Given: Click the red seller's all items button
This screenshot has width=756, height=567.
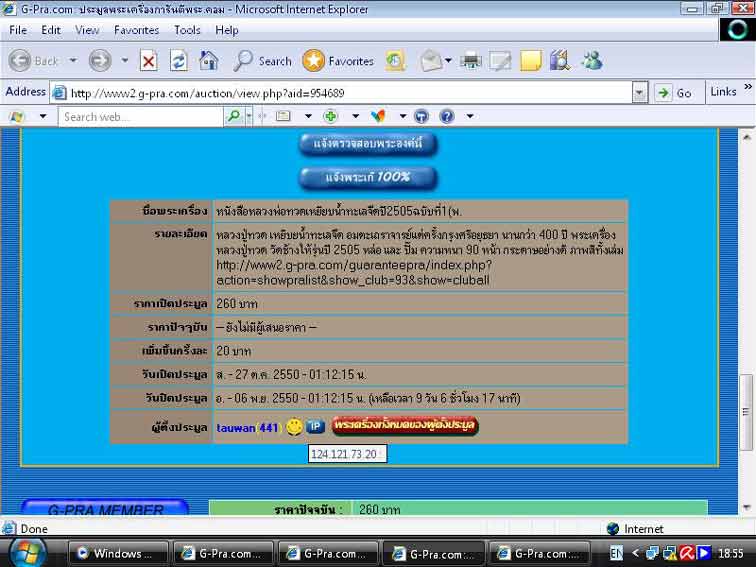Looking at the screenshot, I should point(405,426).
